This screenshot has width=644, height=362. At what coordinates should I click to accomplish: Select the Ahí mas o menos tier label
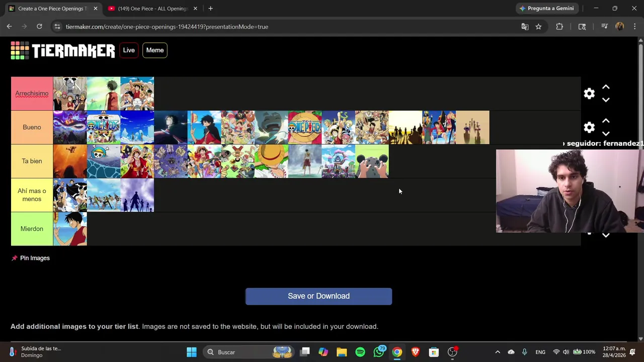32,195
